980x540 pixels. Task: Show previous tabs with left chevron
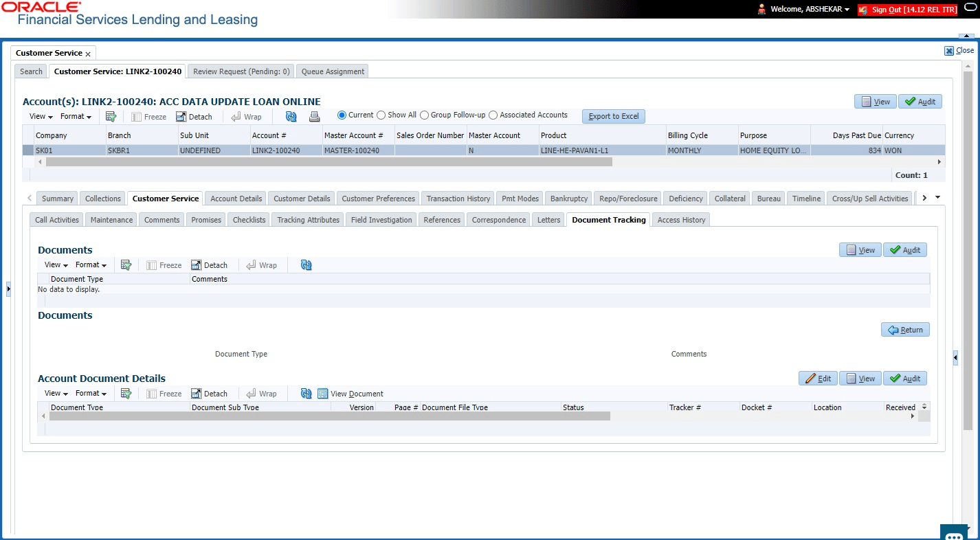coord(30,198)
